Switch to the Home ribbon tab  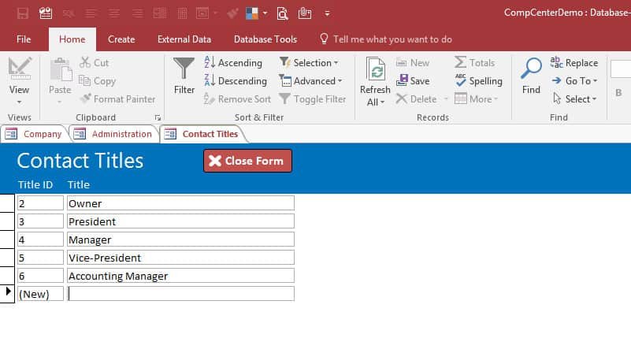click(x=72, y=39)
